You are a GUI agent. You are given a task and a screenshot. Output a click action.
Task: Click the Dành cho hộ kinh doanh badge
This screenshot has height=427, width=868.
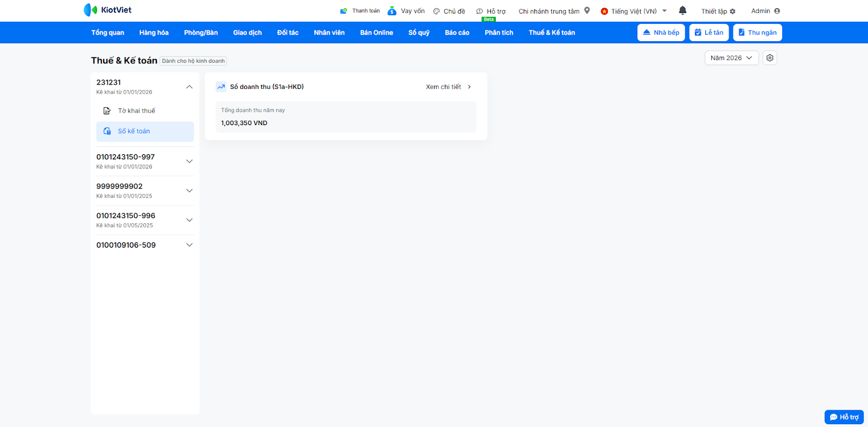pos(193,61)
